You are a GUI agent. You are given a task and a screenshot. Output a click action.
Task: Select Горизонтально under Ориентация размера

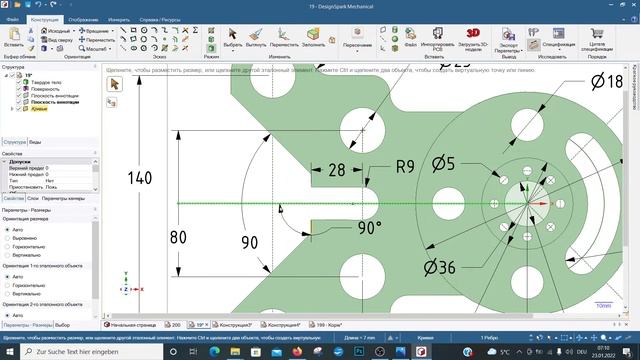click(x=7, y=247)
